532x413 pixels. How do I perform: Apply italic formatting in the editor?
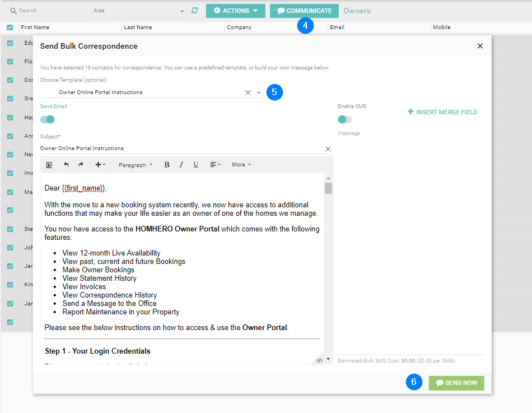coord(181,165)
